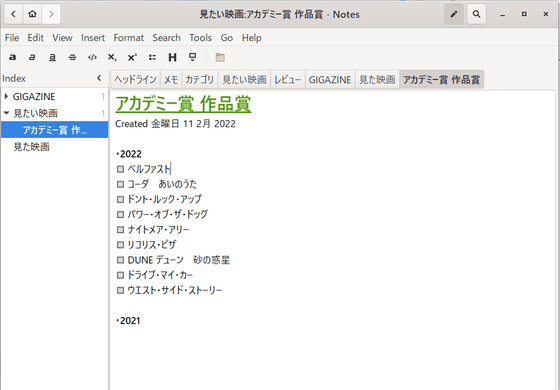Open the Help menu

252,38
